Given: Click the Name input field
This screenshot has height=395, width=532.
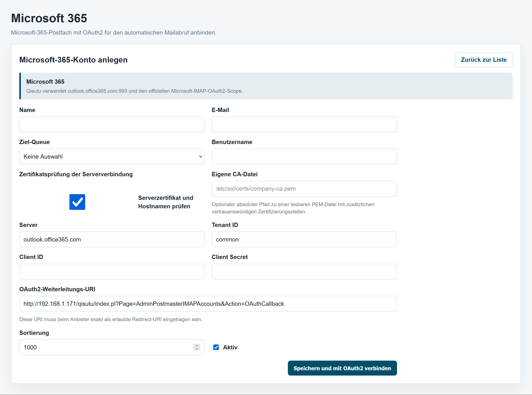Looking at the screenshot, I should pos(112,124).
